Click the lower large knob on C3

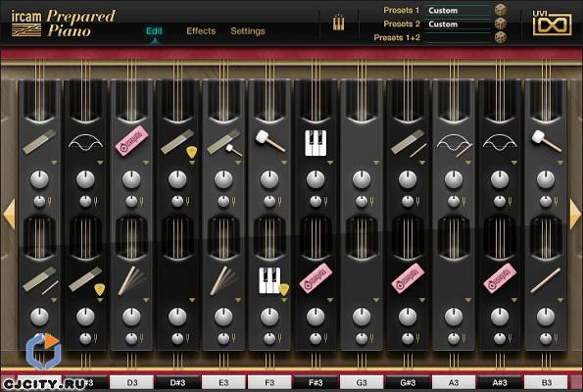pyautogui.click(x=39, y=318)
